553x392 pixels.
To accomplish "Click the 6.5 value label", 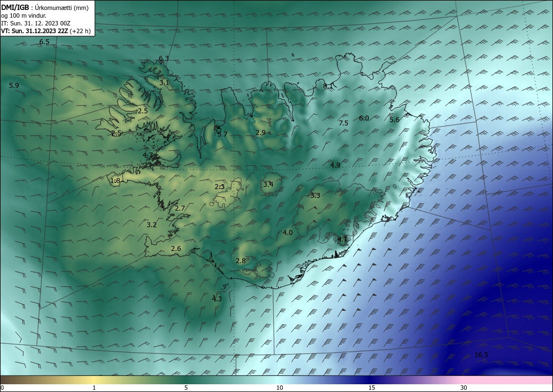I will (x=44, y=42).
